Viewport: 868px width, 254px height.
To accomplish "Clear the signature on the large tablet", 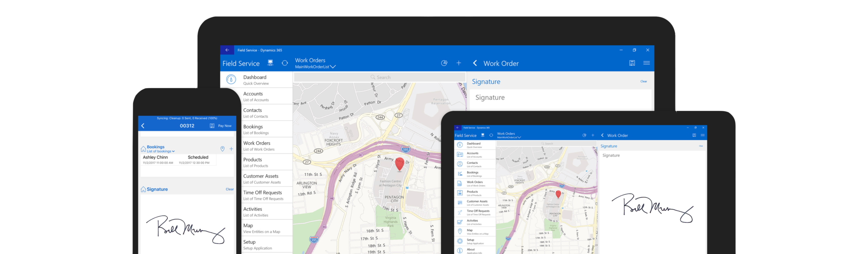I will pos(643,81).
